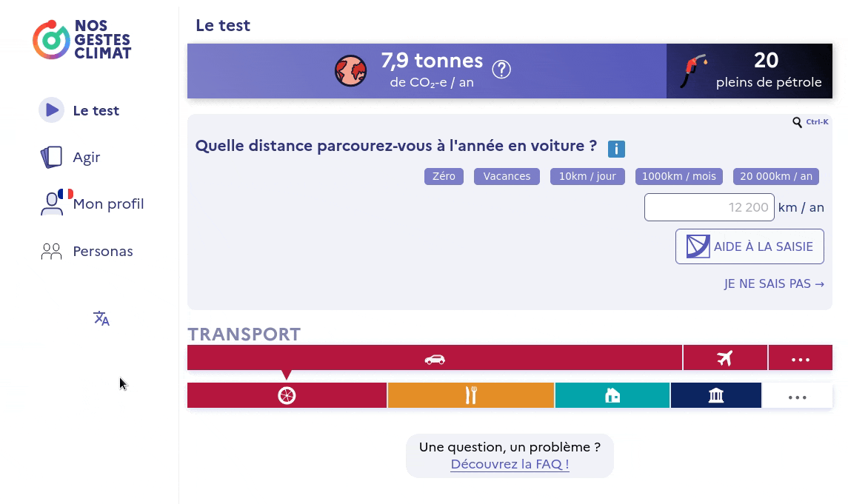Expand more transport items with dots
Viewport: 848px width, 504px height.
click(x=801, y=358)
